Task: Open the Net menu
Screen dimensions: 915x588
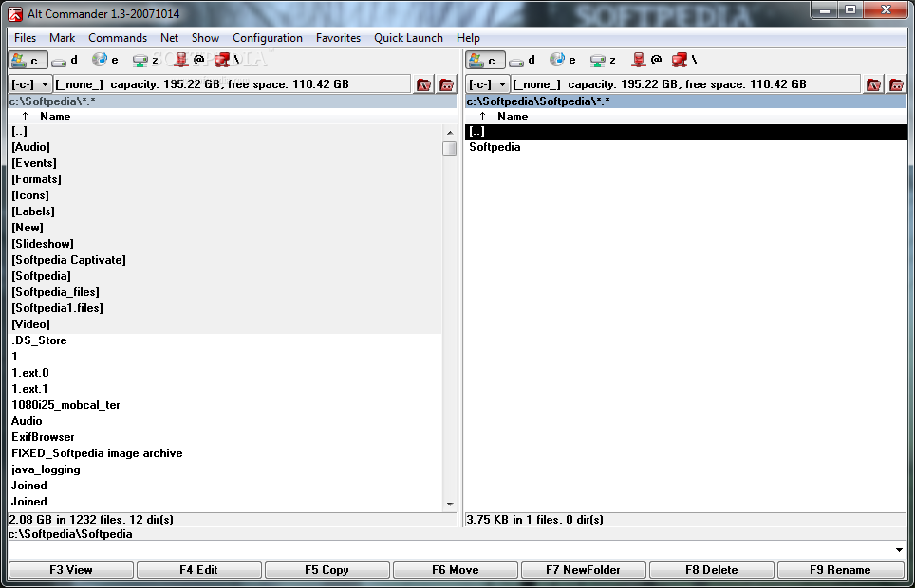Action: pos(169,38)
